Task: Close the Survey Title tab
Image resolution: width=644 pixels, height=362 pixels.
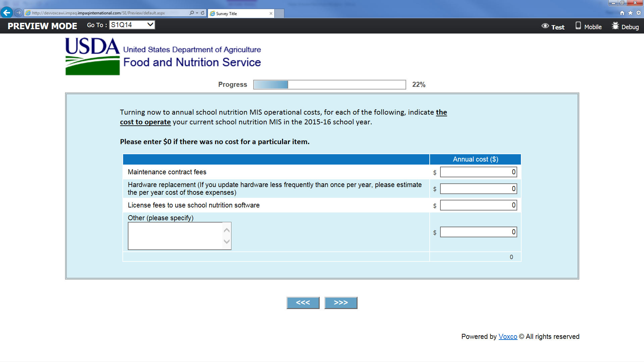Action: (x=271, y=13)
